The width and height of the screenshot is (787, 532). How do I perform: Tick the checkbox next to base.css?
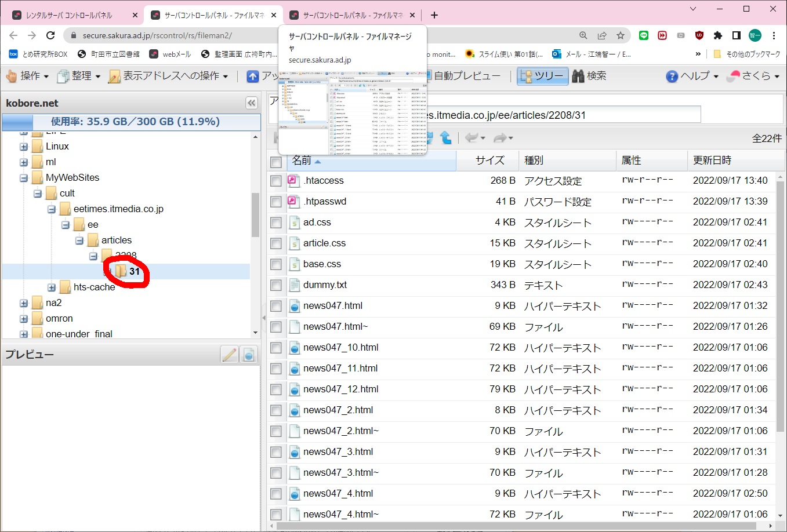click(276, 264)
